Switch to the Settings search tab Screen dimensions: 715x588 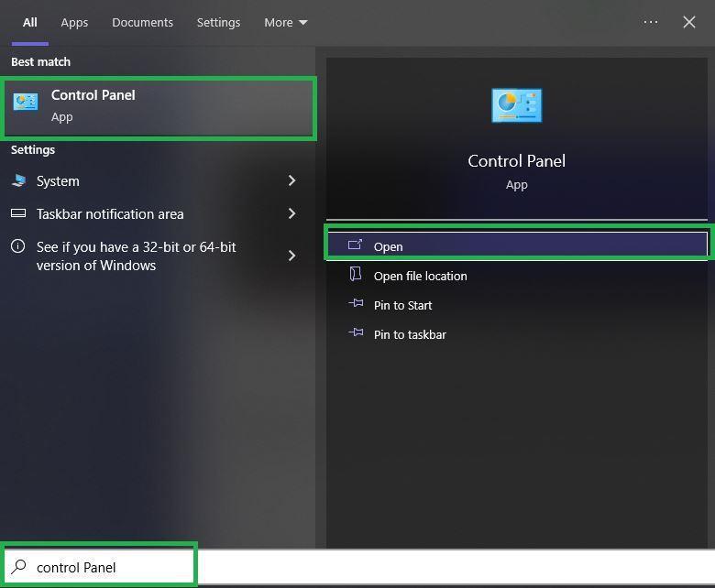click(218, 23)
